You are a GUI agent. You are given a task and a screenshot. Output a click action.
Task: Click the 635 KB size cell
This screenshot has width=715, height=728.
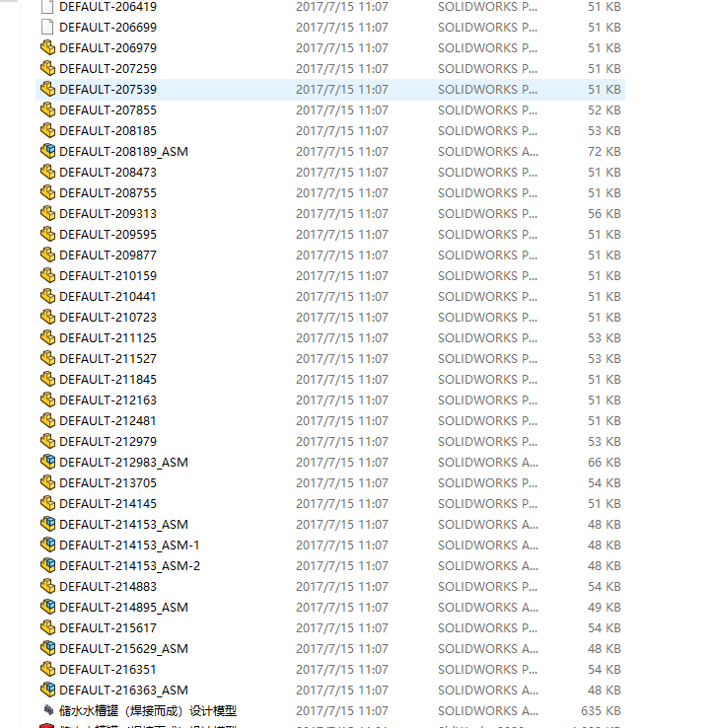point(601,711)
